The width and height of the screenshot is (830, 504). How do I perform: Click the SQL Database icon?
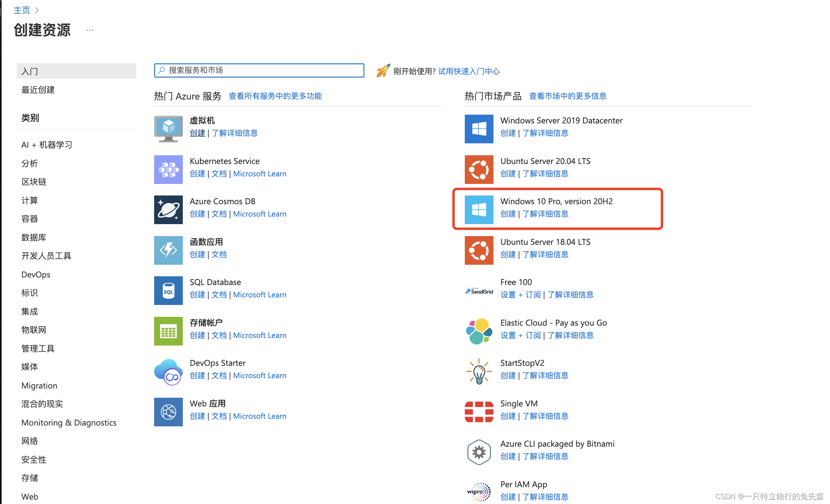(x=168, y=291)
